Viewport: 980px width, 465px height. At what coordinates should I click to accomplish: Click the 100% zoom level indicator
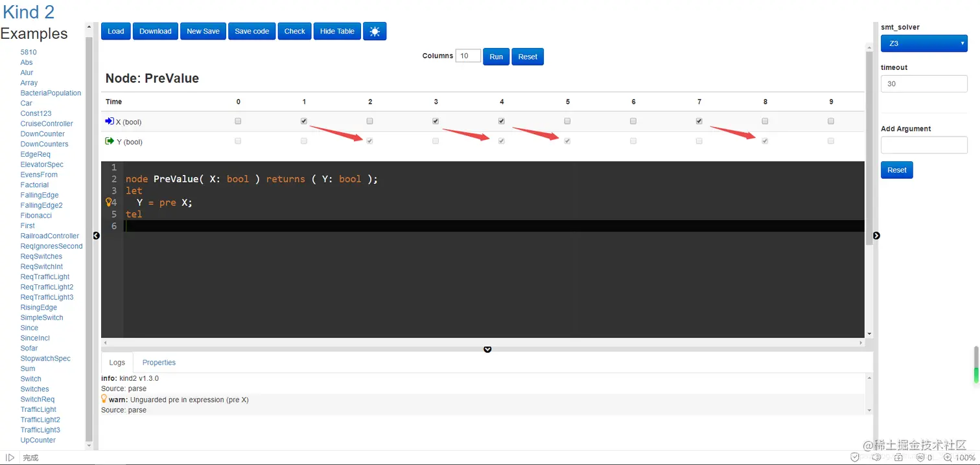coord(965,457)
